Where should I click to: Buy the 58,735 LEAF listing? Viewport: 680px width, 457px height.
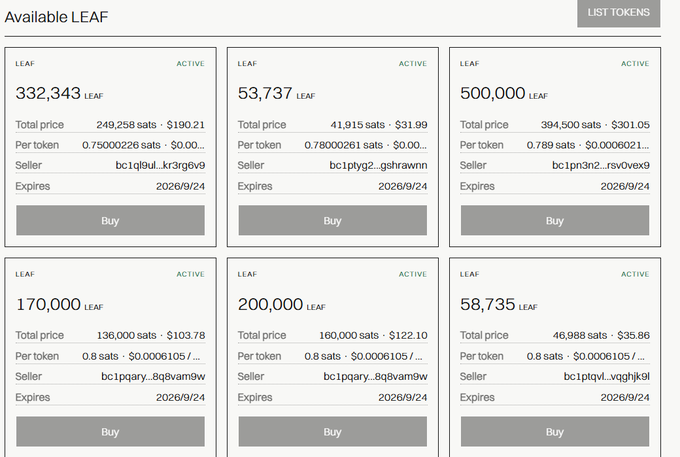[x=555, y=432]
